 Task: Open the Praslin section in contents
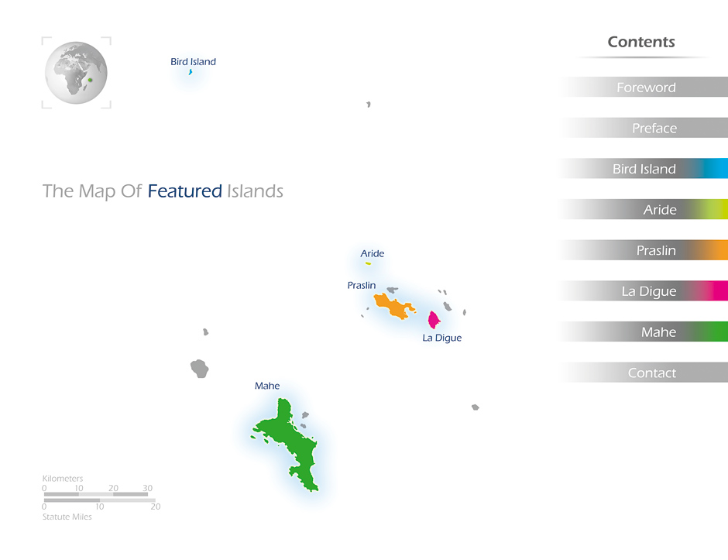tap(655, 250)
